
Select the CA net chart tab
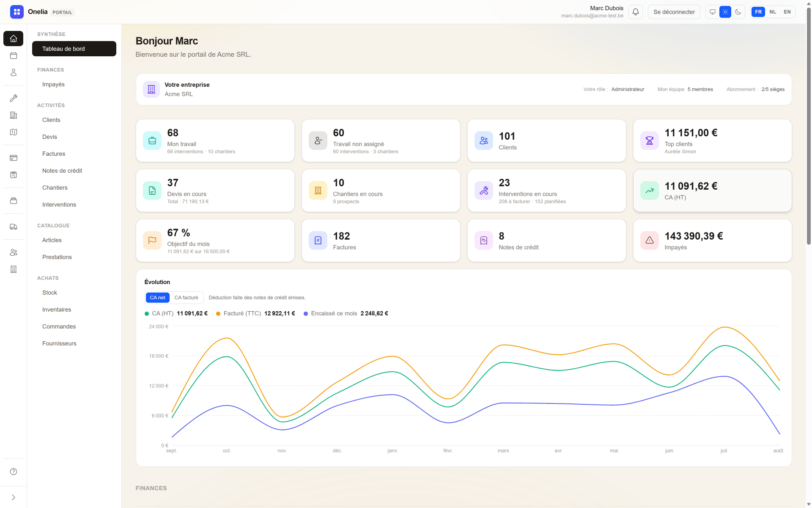pyautogui.click(x=157, y=298)
